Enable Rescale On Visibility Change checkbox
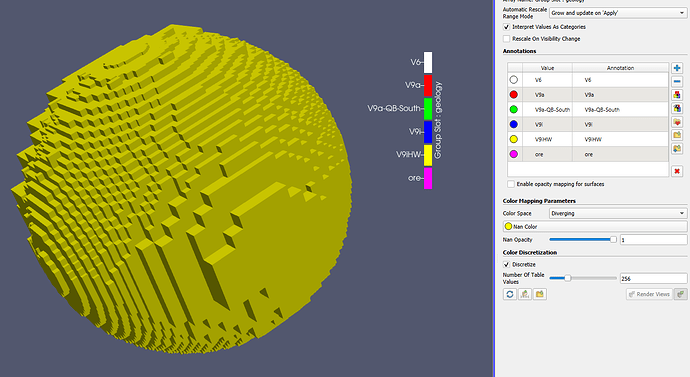This screenshot has width=690, height=377. (x=506, y=39)
